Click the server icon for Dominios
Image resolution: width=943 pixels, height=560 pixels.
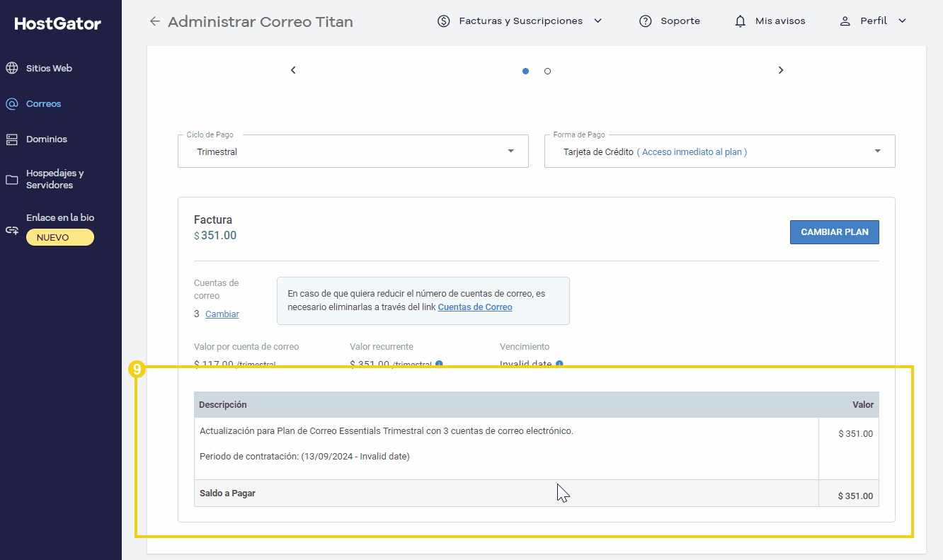[x=12, y=139]
